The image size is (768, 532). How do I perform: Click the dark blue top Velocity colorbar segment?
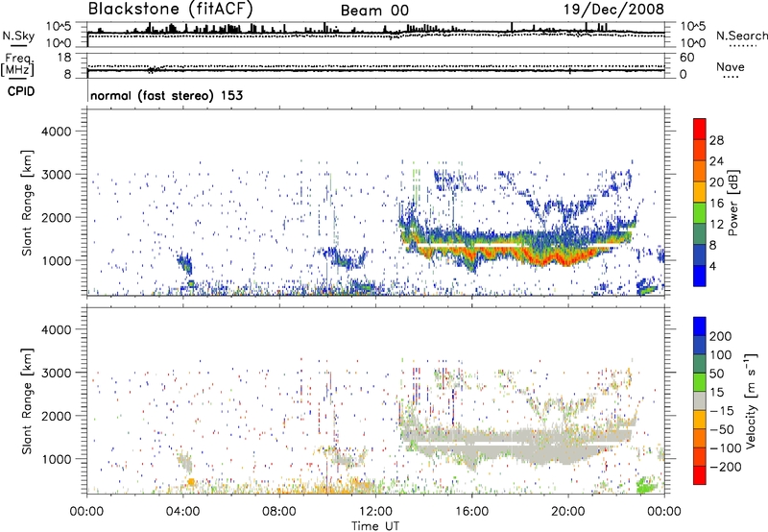click(x=700, y=326)
